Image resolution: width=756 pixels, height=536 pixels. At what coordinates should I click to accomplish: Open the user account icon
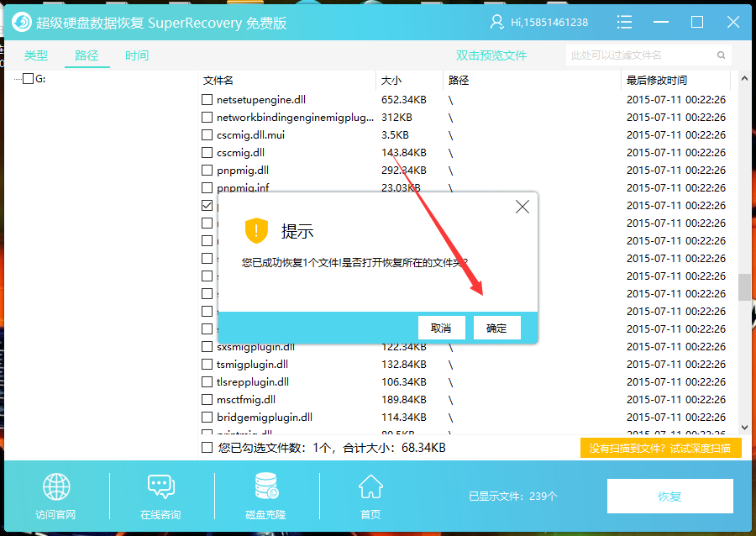tap(496, 22)
